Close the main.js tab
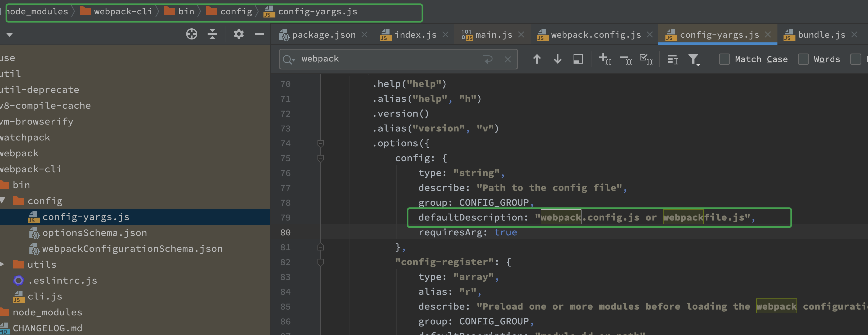Image resolution: width=868 pixels, height=335 pixels. (x=521, y=34)
